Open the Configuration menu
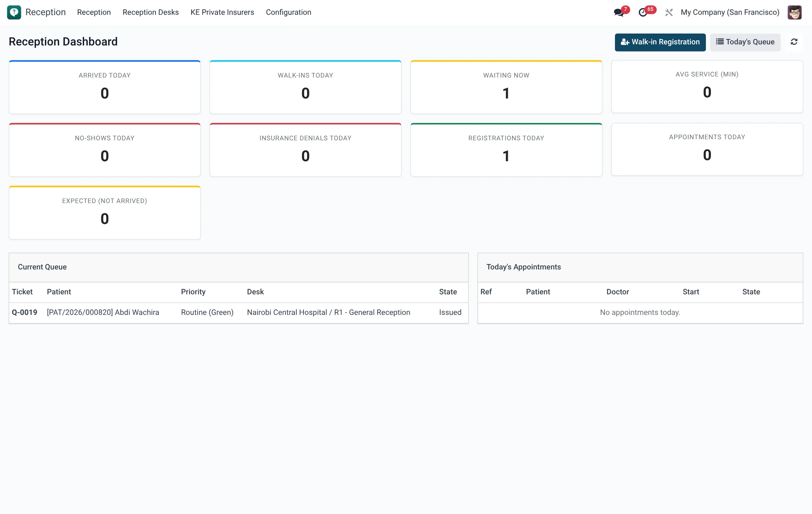The width and height of the screenshot is (812, 514). click(x=288, y=12)
